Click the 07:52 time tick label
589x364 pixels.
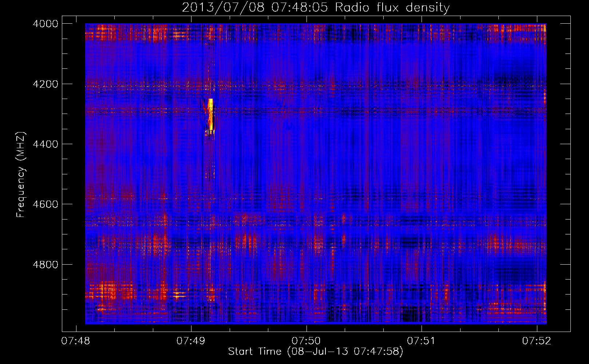click(537, 341)
